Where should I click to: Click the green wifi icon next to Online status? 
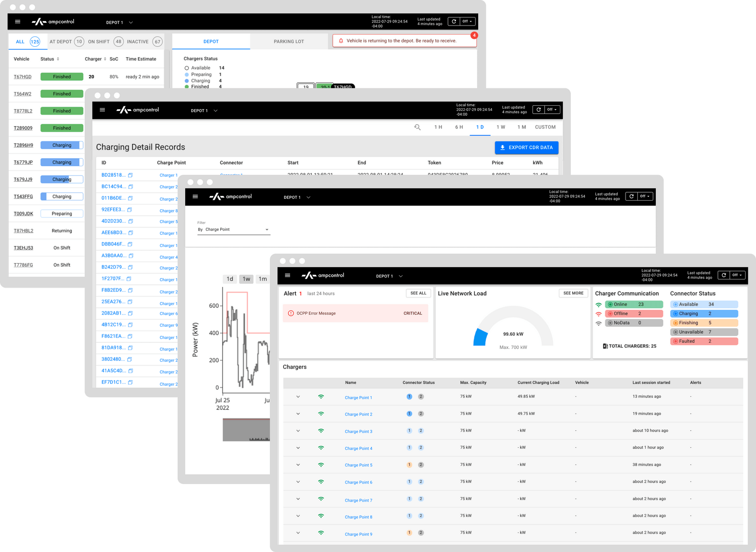(x=599, y=305)
